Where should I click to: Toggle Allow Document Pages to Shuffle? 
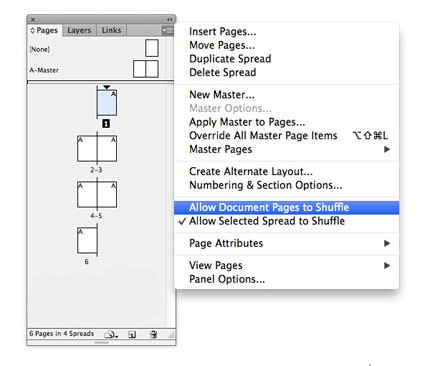pyautogui.click(x=286, y=207)
